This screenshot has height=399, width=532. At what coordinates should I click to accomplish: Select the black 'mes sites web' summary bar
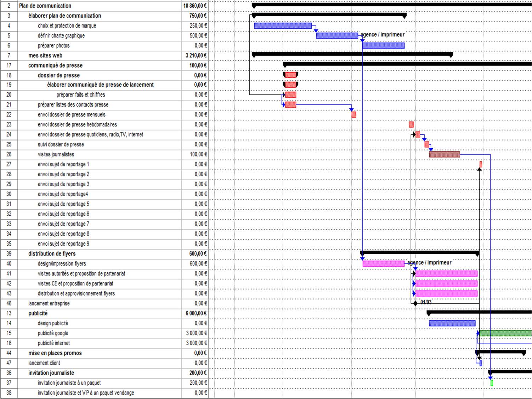352,54
